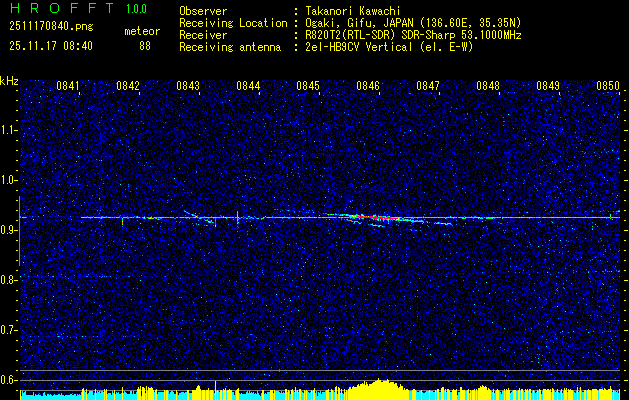Image resolution: width=629 pixels, height=400 pixels.
Task: Click the HROFFT title text
Action: [51, 9]
